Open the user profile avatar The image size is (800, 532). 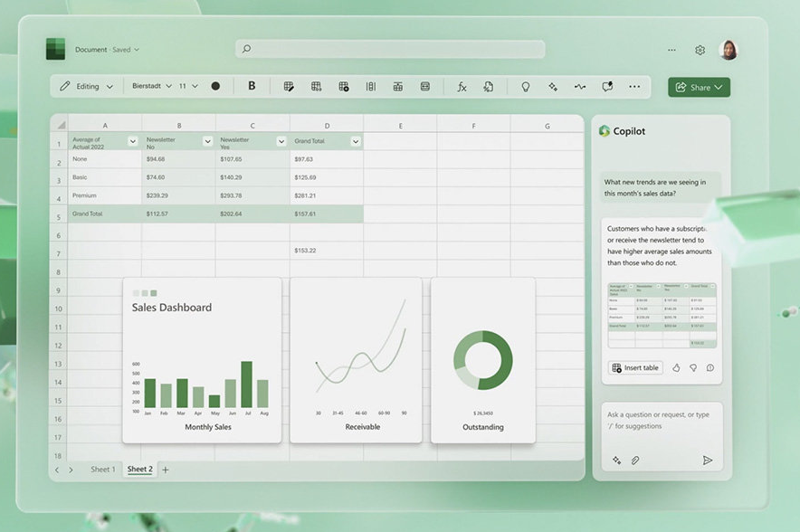(729, 50)
